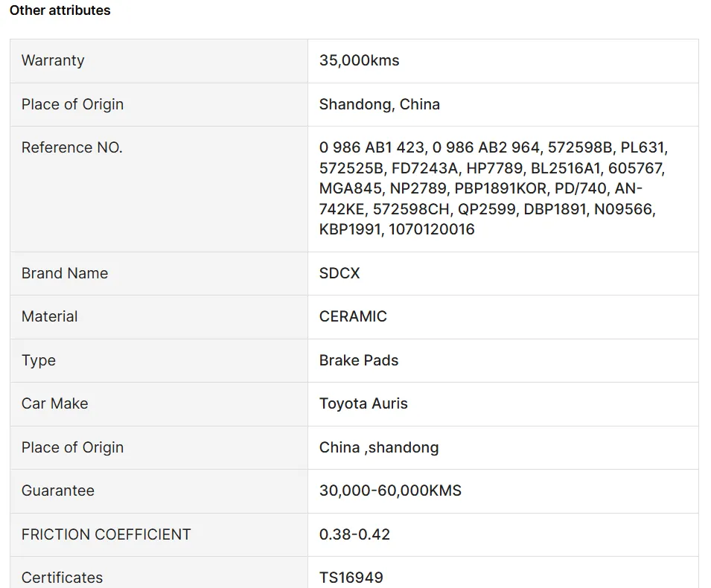Select the Car Make label

[x=54, y=403]
